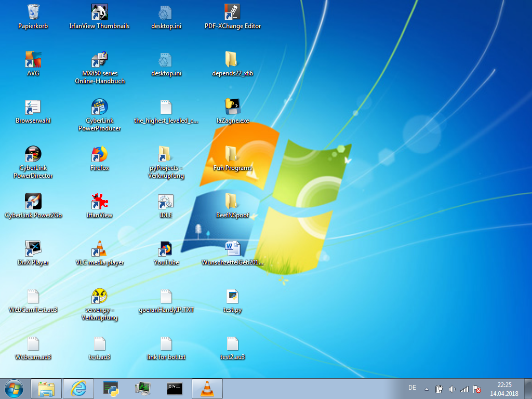Select the DivX Player shortcut
Image resolution: width=532 pixels, height=399 pixels.
[33, 253]
